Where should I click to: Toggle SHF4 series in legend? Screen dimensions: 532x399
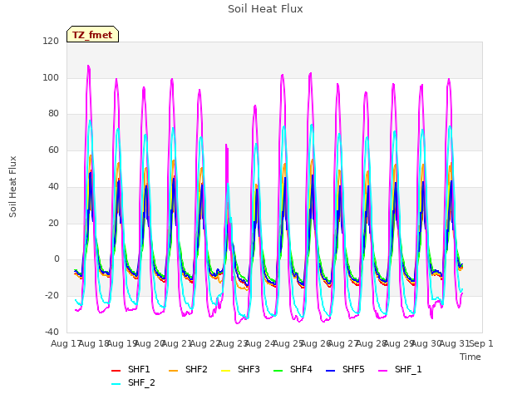[x=293, y=369]
